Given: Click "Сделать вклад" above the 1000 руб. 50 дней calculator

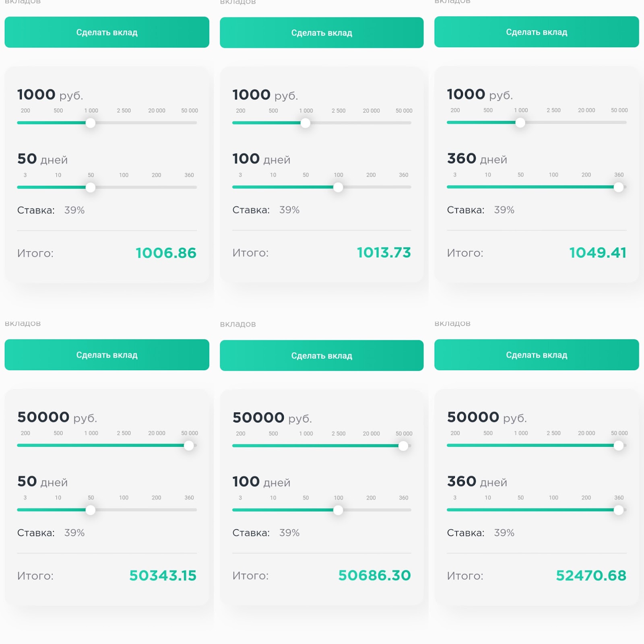Looking at the screenshot, I should (x=107, y=32).
